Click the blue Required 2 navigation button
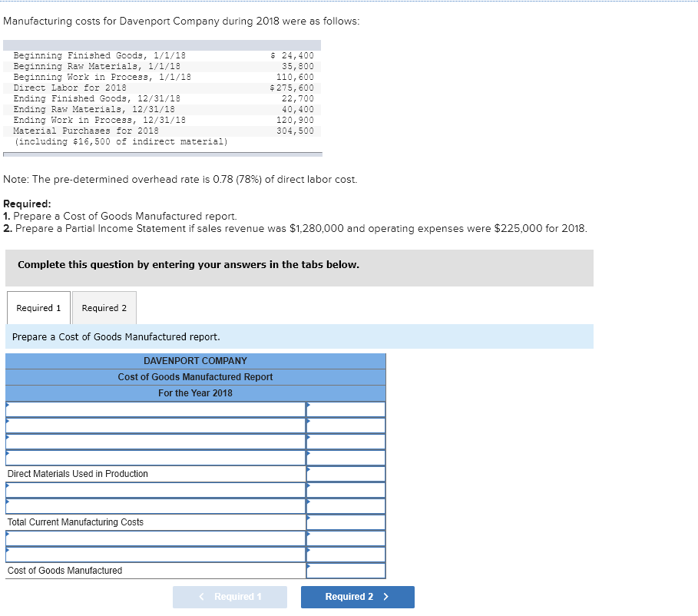This screenshot has width=698, height=616. pos(357,597)
